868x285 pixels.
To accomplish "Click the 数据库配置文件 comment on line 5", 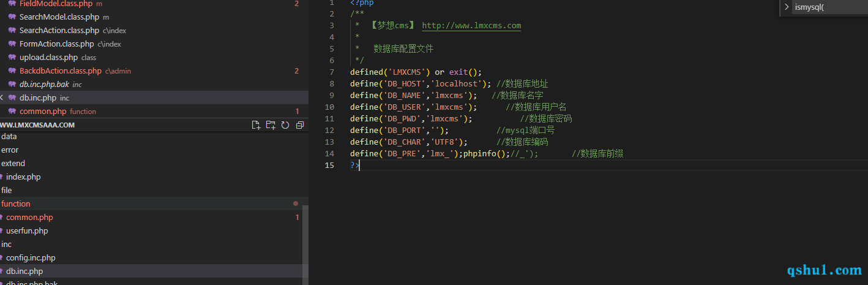I will [x=403, y=49].
